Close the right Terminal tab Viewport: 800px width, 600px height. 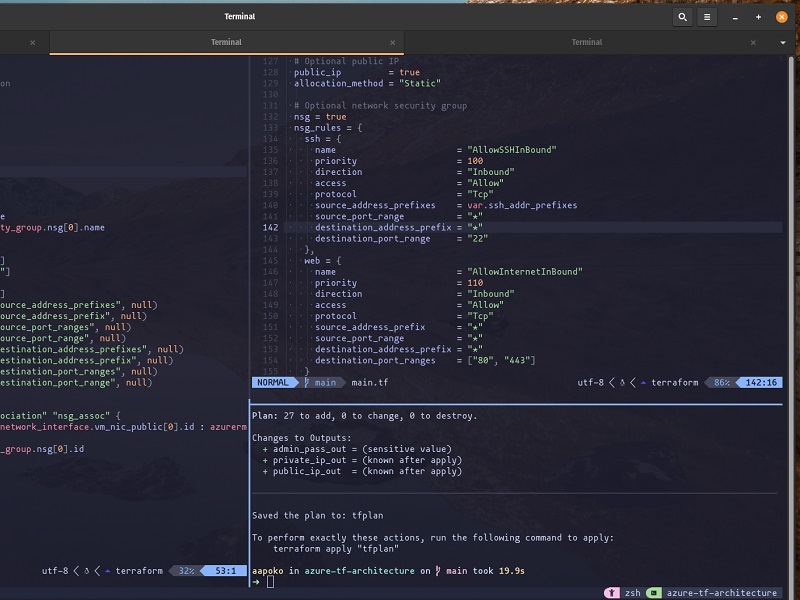tap(753, 43)
